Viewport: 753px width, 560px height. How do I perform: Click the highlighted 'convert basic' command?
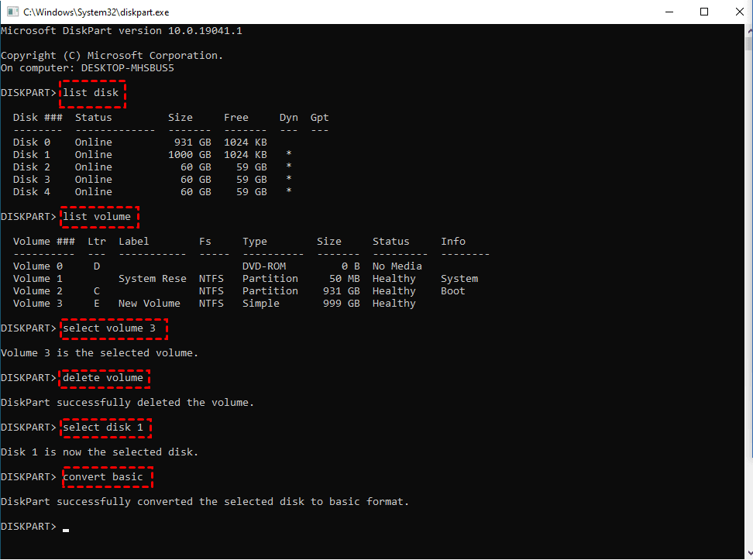(104, 477)
